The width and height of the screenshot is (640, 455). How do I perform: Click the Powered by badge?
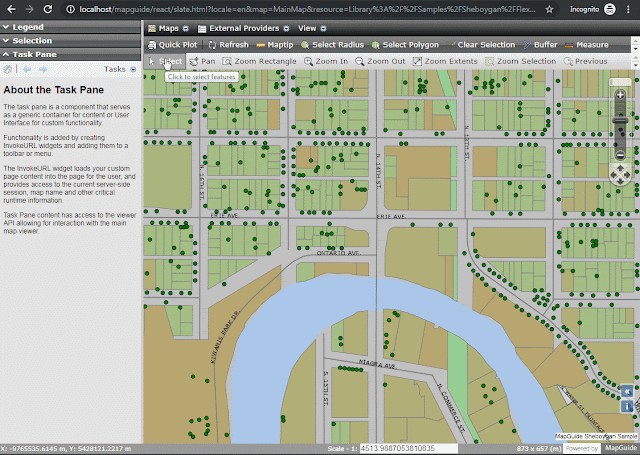[x=582, y=448]
